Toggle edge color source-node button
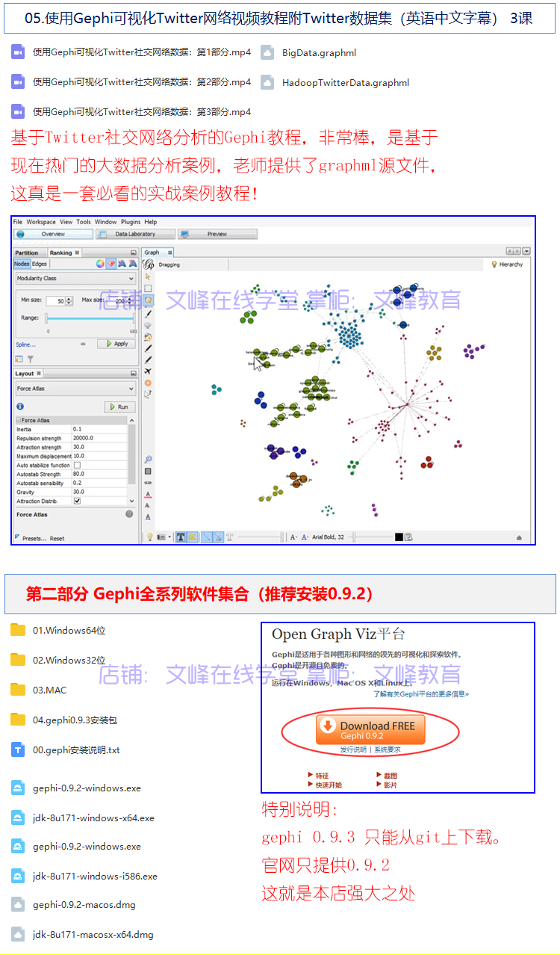The image size is (560, 955). tap(218, 537)
